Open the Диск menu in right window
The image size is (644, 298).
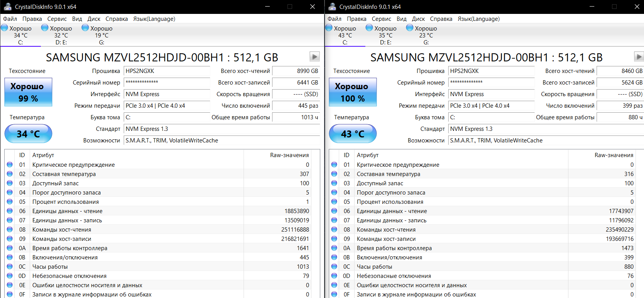[x=418, y=19]
